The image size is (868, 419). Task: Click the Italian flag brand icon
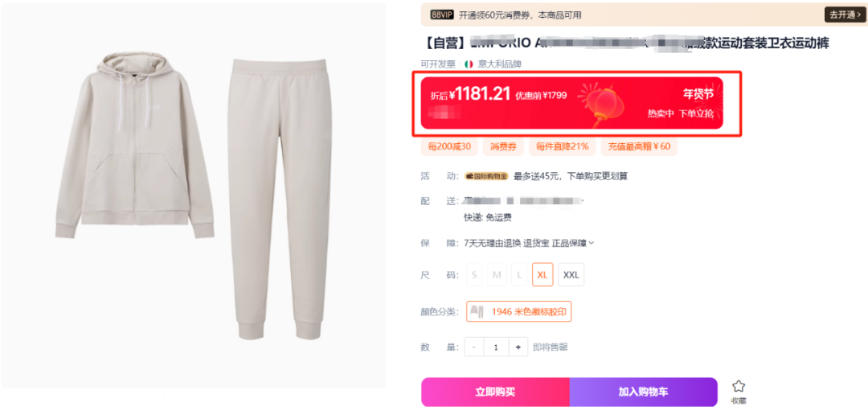pos(469,64)
